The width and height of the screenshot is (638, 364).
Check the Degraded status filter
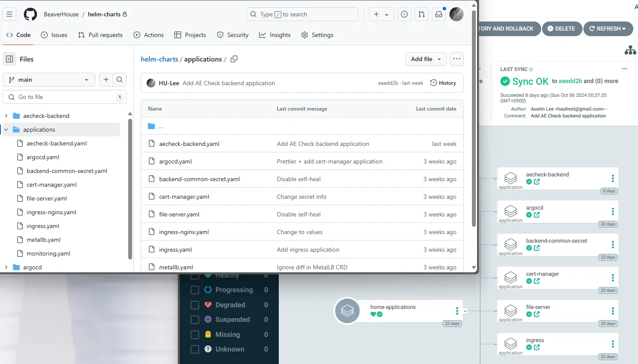[x=194, y=305]
